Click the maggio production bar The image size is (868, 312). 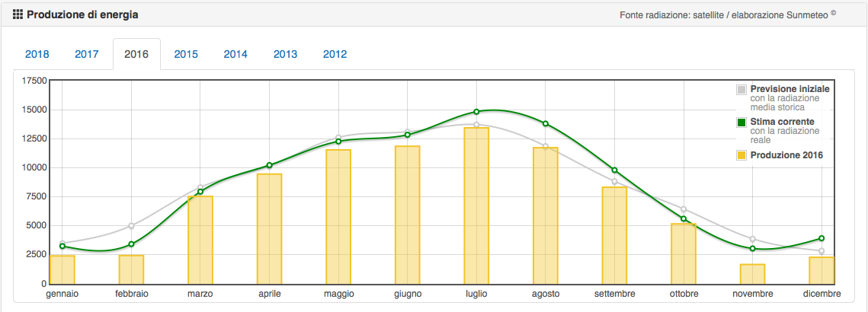point(338,217)
